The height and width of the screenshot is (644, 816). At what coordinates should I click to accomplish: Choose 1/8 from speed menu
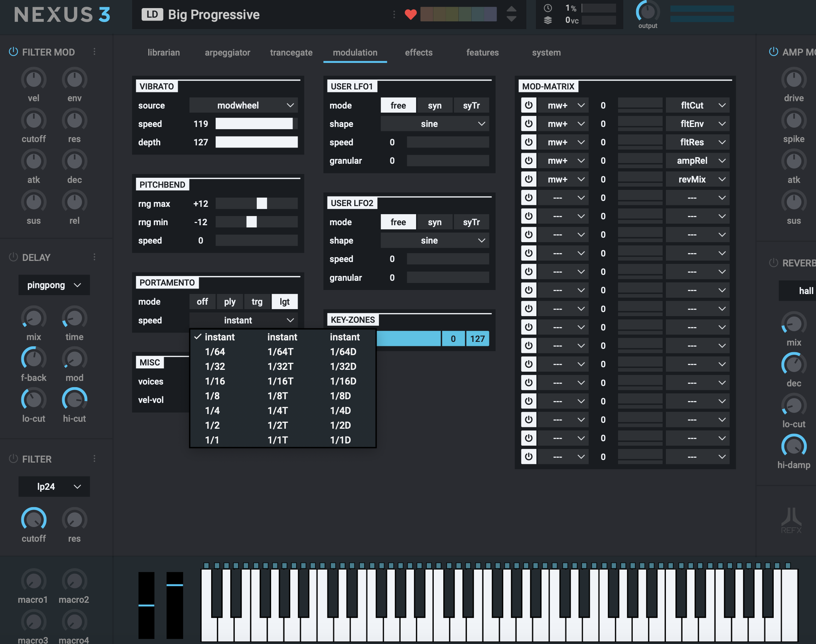pyautogui.click(x=212, y=396)
